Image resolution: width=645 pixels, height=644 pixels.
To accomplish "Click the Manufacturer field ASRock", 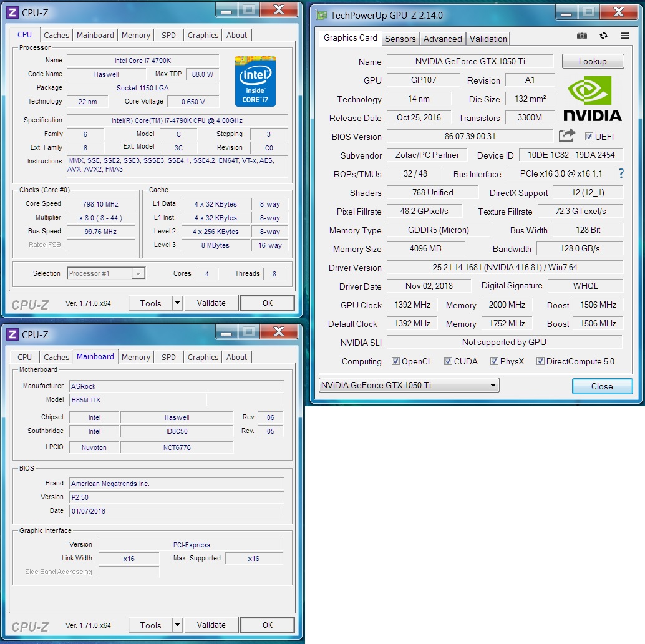I will pyautogui.click(x=177, y=386).
